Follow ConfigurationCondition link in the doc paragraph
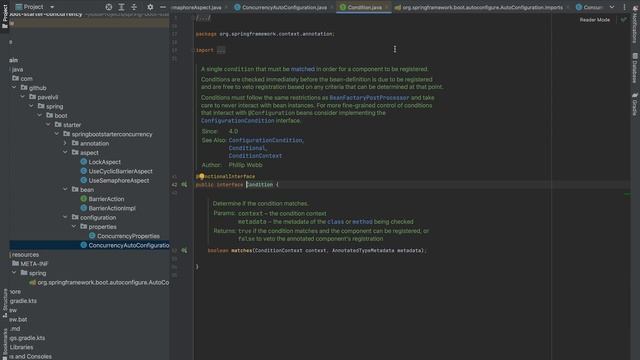 pyautogui.click(x=238, y=121)
